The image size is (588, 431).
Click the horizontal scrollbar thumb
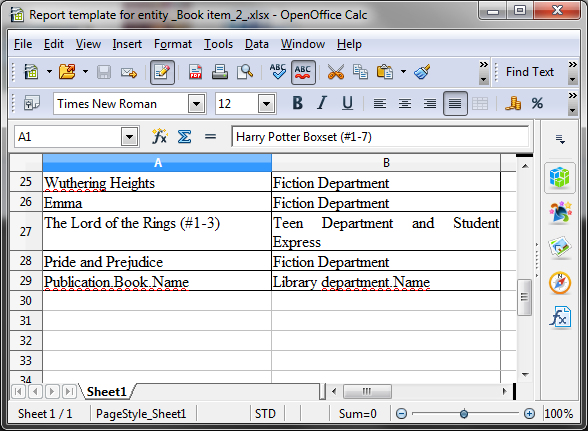(x=367, y=392)
